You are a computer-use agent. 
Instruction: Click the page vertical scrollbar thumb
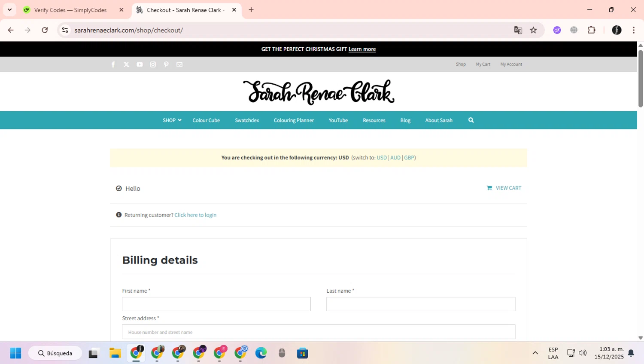[641, 78]
